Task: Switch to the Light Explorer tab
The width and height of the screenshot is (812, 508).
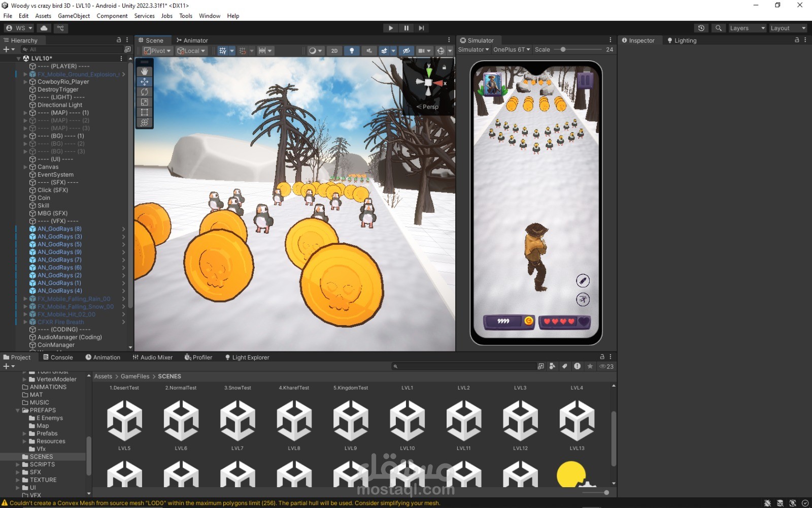Action: click(x=247, y=357)
